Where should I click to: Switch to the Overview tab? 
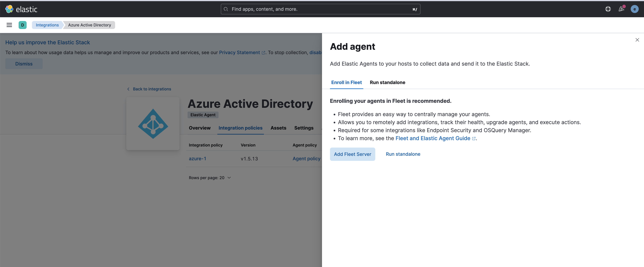coord(200,128)
